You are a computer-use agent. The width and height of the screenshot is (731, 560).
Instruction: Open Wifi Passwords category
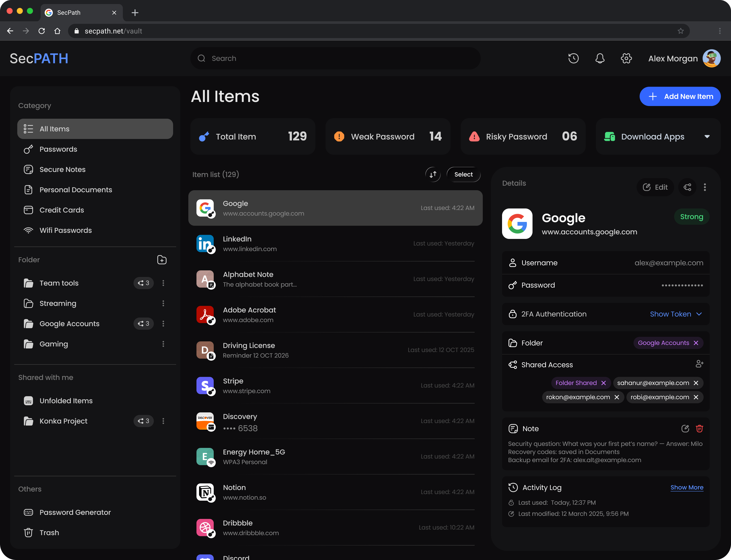tap(95, 230)
